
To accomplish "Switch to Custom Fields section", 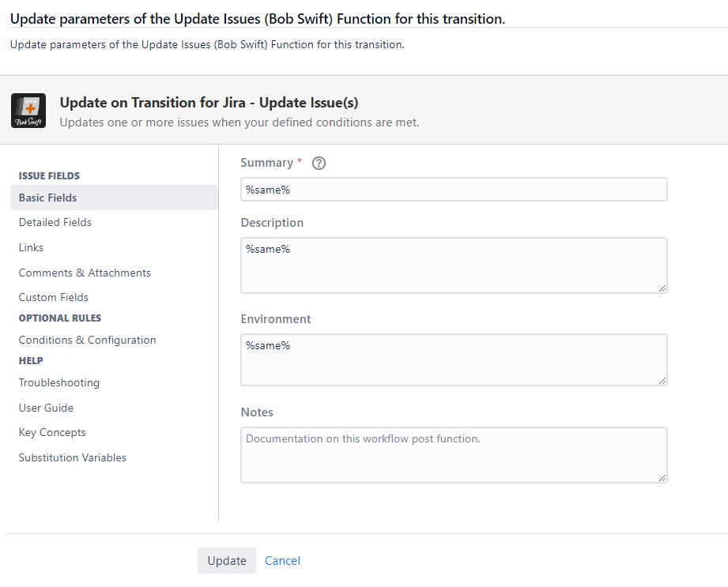I will [54, 297].
